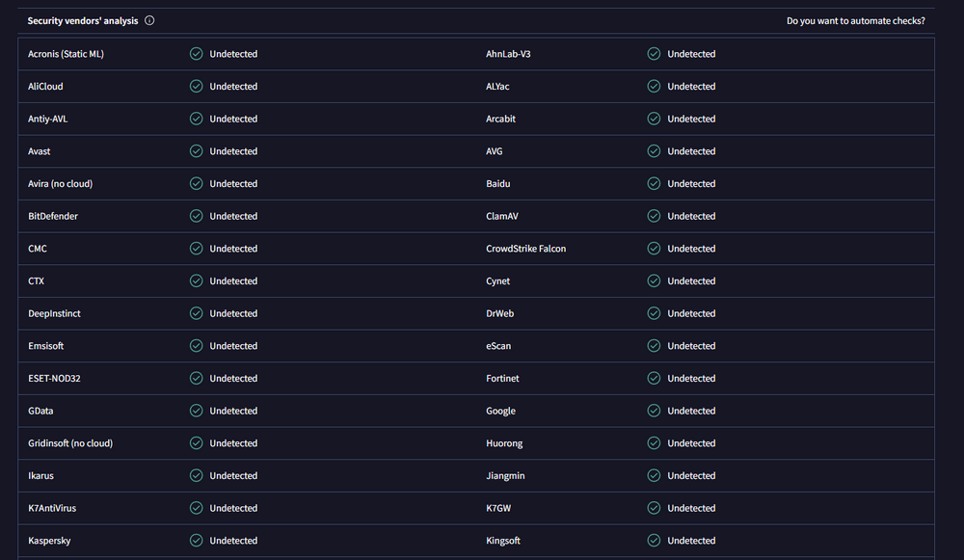
Task: Click the ClamAV status checkmark icon
Action: click(x=654, y=216)
